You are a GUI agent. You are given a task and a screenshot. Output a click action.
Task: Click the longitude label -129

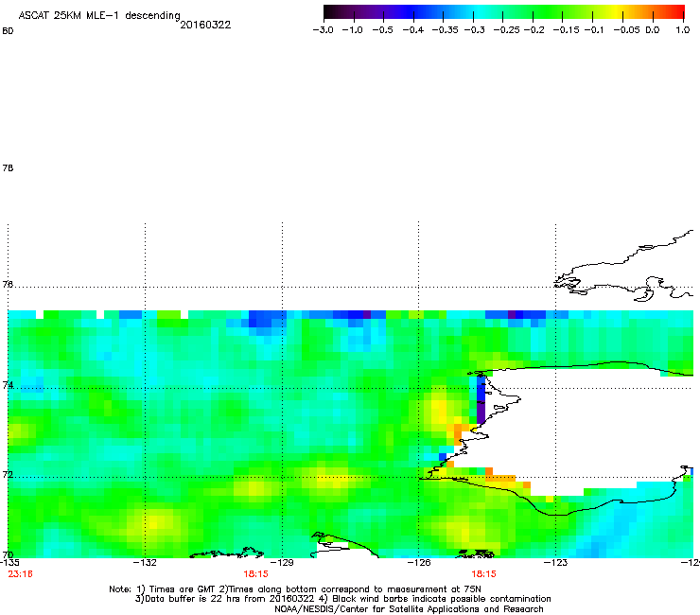click(282, 562)
